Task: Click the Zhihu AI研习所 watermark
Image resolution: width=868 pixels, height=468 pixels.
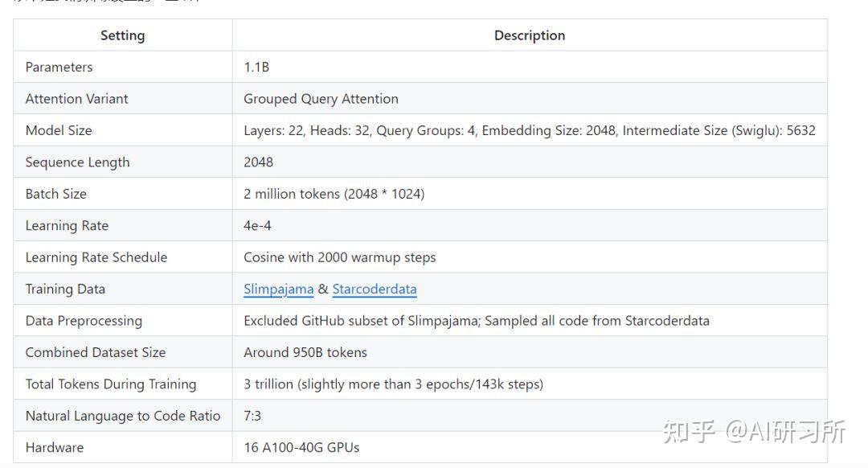Action: point(753,432)
